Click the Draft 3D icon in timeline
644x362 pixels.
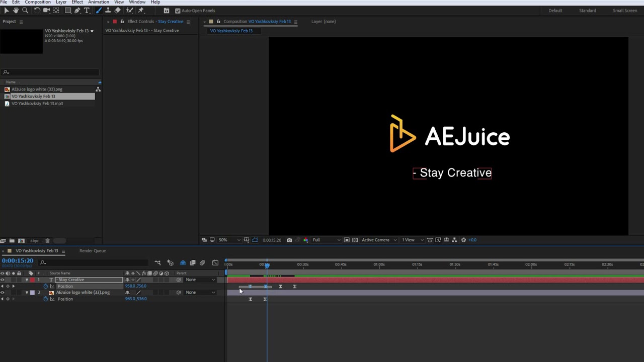(170, 263)
